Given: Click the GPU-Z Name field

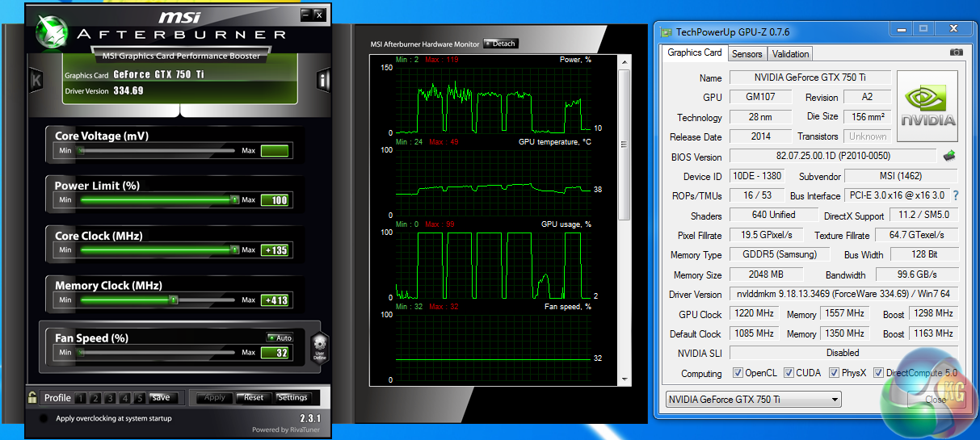Looking at the screenshot, I should [x=810, y=78].
